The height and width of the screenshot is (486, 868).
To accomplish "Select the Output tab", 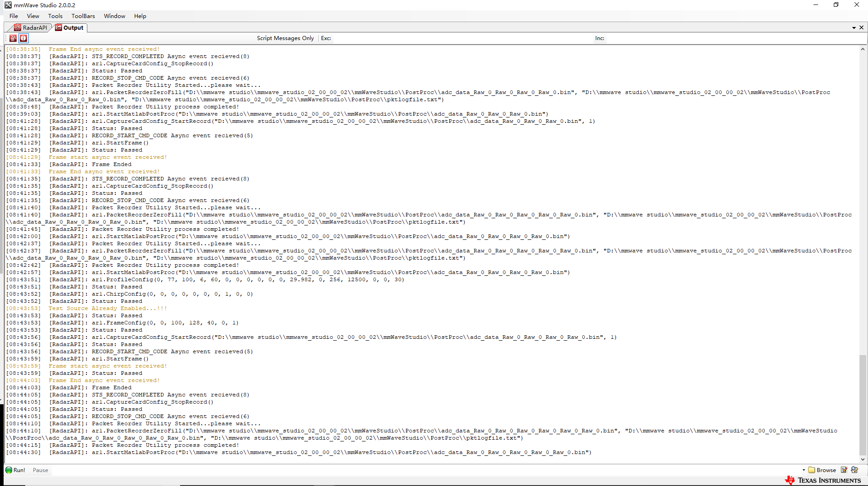I will (70, 27).
